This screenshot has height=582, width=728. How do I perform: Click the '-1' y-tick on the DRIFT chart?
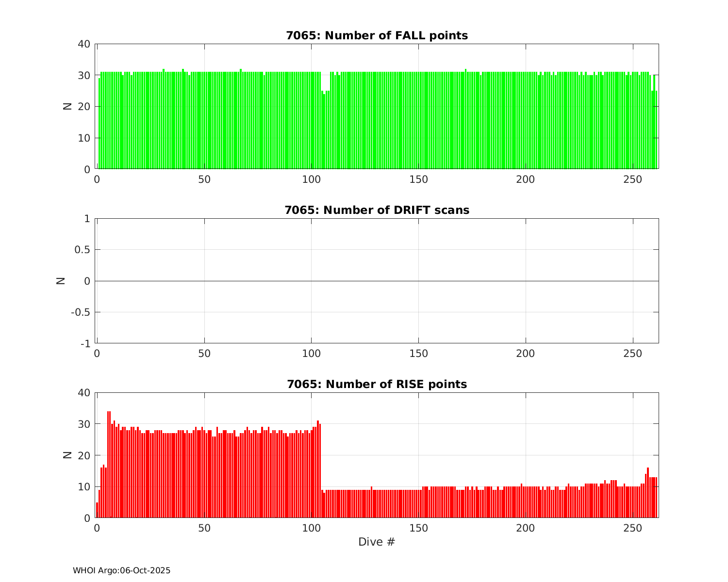pyautogui.click(x=85, y=344)
